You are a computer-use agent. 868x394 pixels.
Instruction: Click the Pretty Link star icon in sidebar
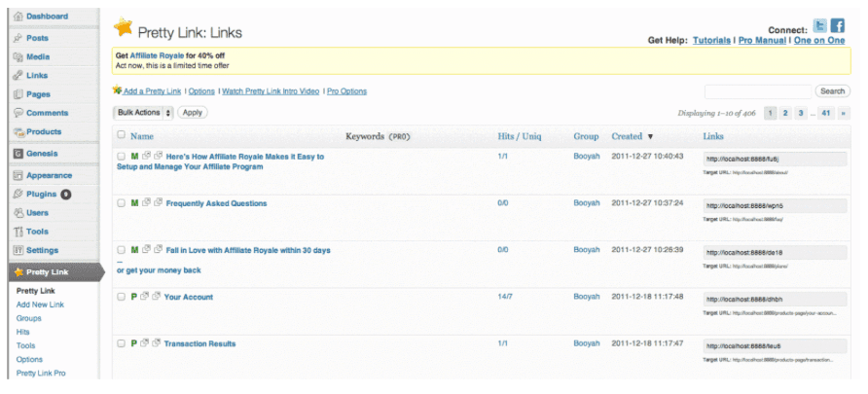17,272
